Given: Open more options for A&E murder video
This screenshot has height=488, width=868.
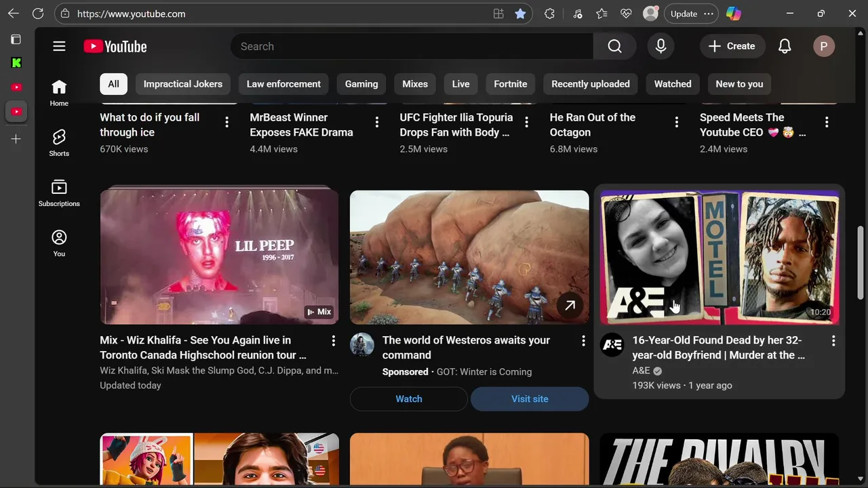Looking at the screenshot, I should (833, 341).
